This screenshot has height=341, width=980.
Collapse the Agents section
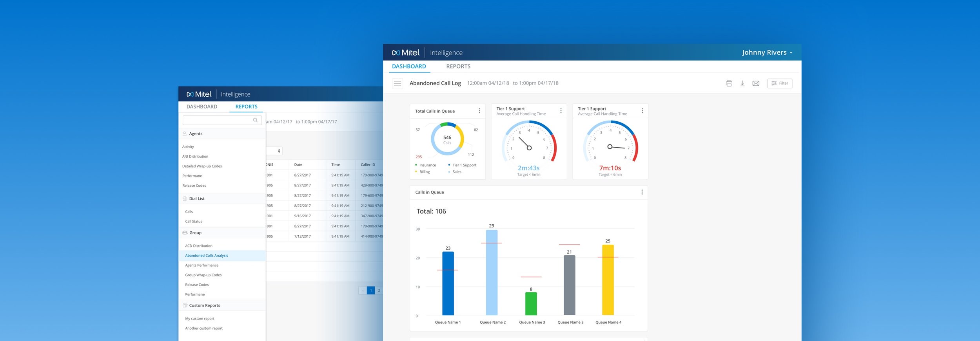click(222, 134)
